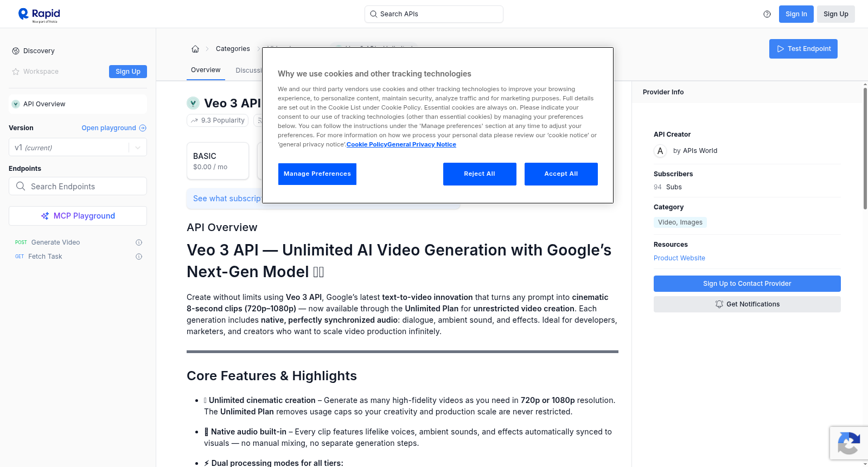Open the Discussions tab
Viewport: 868px width, 467px height.
coord(248,71)
